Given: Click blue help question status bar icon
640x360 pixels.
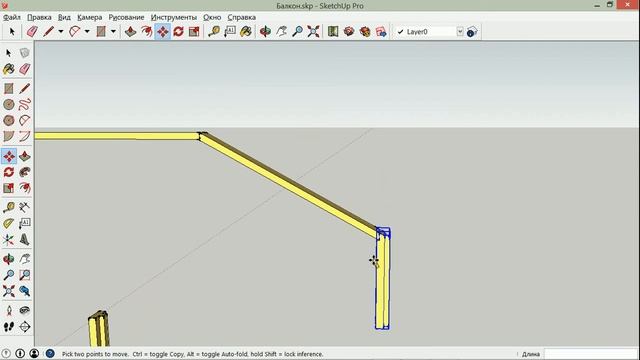Looking at the screenshot, I should pyautogui.click(x=50, y=353).
